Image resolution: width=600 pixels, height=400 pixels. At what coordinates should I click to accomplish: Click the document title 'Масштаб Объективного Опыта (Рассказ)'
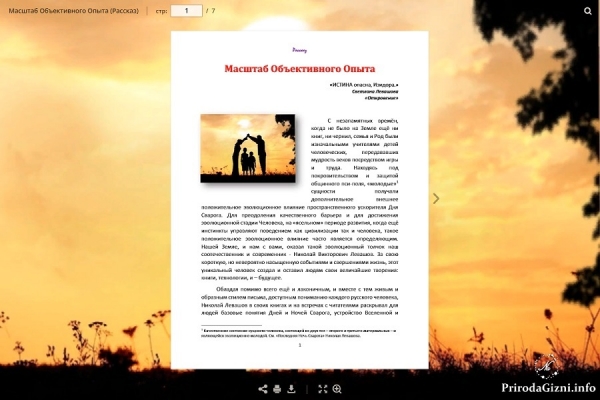pyautogui.click(x=73, y=11)
